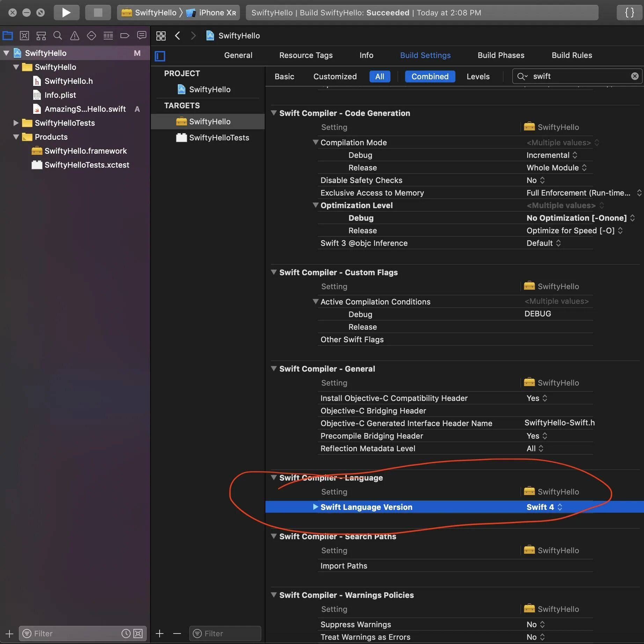The width and height of the screenshot is (644, 644).
Task: Open the Find navigator magnifier
Action: coord(58,36)
